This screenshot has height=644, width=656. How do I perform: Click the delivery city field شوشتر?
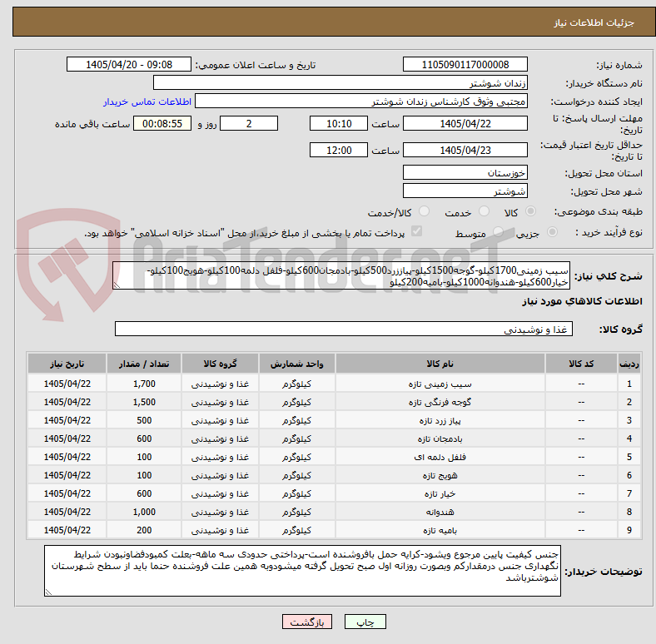click(x=465, y=191)
